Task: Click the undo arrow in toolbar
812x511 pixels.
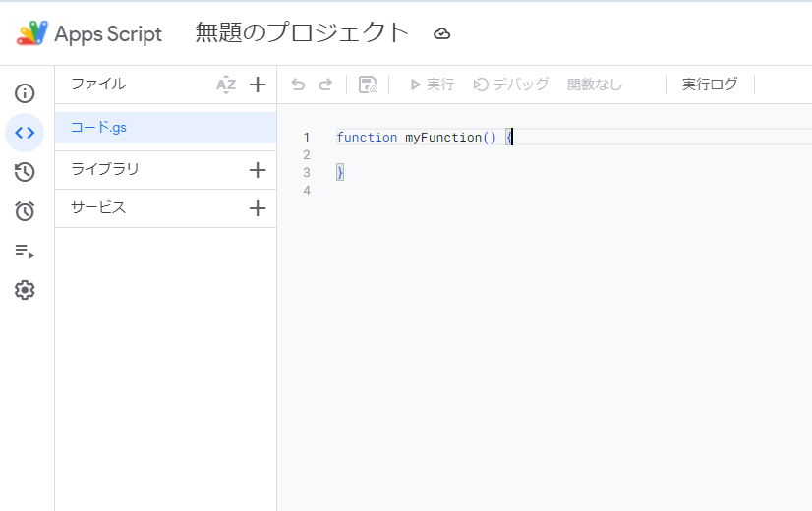Action: [299, 85]
